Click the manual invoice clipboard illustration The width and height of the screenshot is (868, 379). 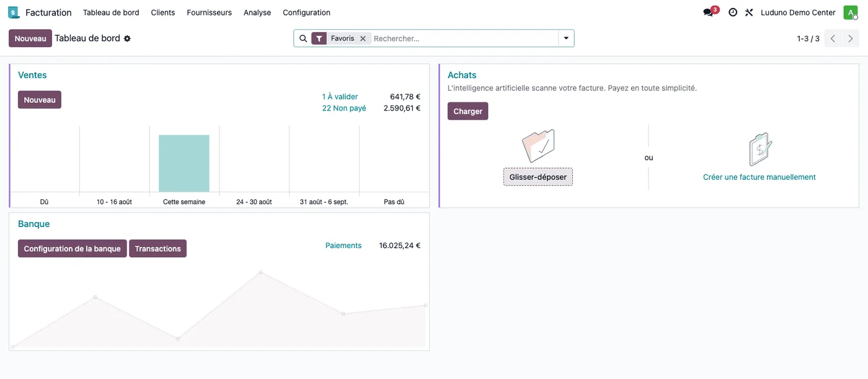(x=759, y=149)
